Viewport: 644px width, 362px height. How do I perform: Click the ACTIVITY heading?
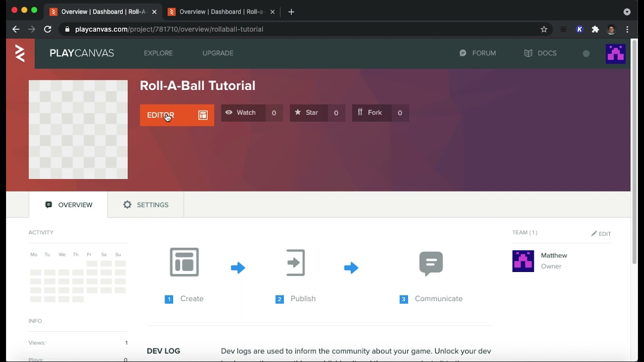coord(41,232)
